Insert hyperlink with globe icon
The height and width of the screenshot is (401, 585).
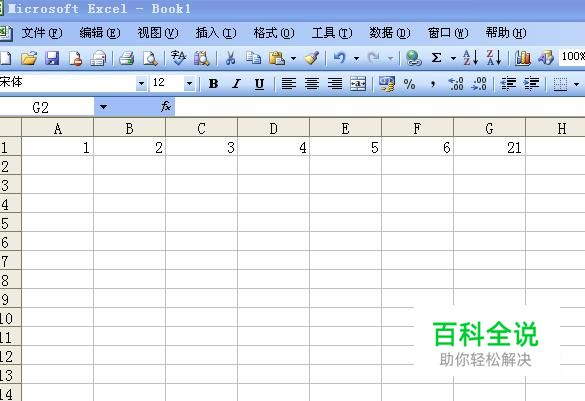[413, 58]
